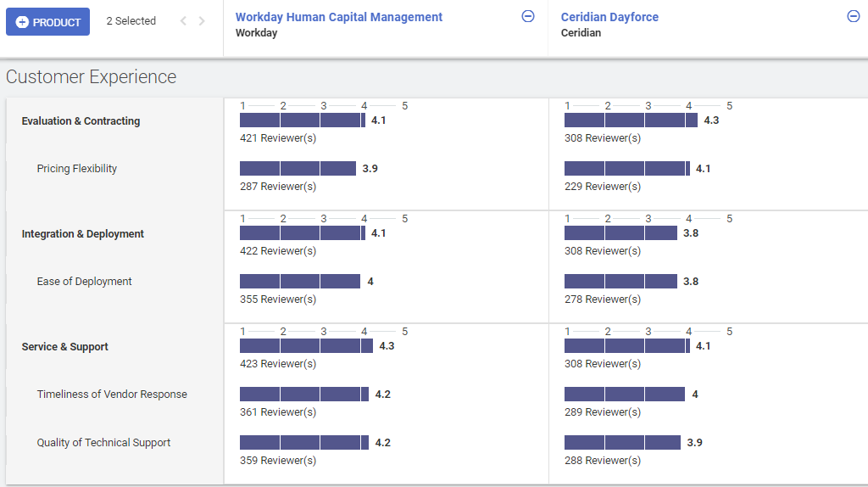
Task: Click Ceridian Integration & Deployment 3.8 bar
Action: (x=620, y=233)
